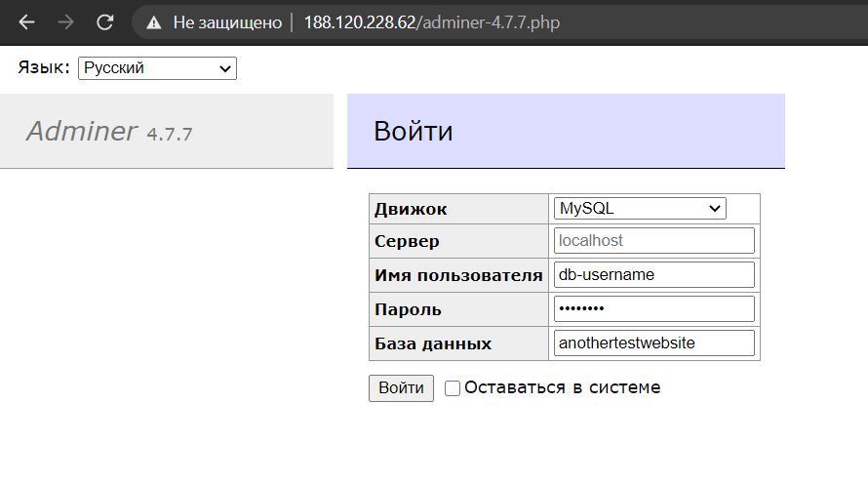Click the warning triangle security icon
The image size is (868, 484).
coord(153,22)
